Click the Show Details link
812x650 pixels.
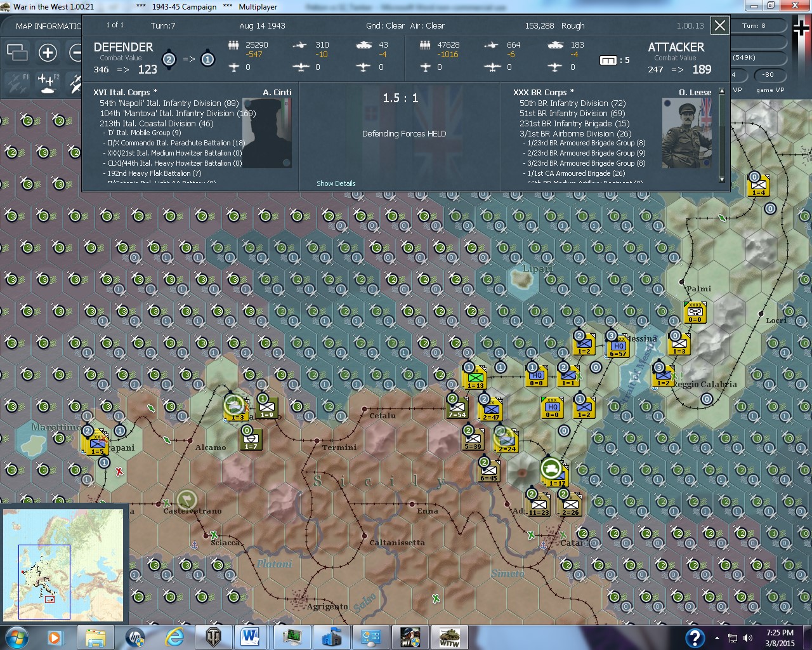point(336,183)
